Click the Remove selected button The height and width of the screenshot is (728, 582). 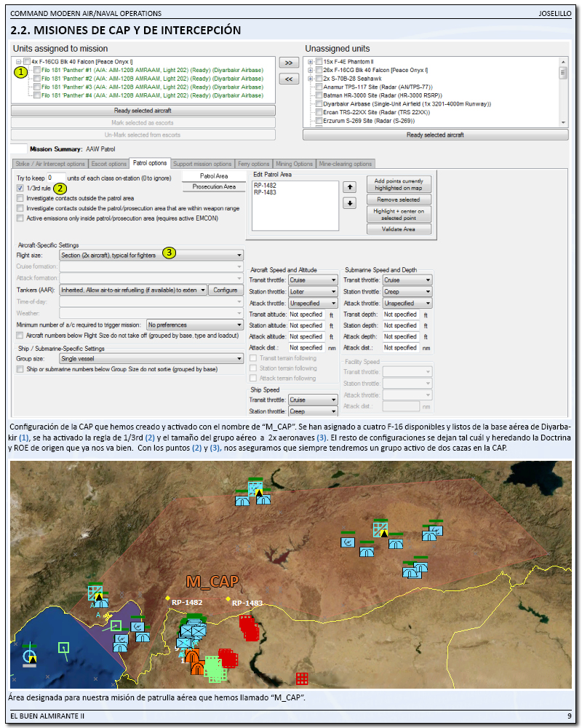pos(399,199)
